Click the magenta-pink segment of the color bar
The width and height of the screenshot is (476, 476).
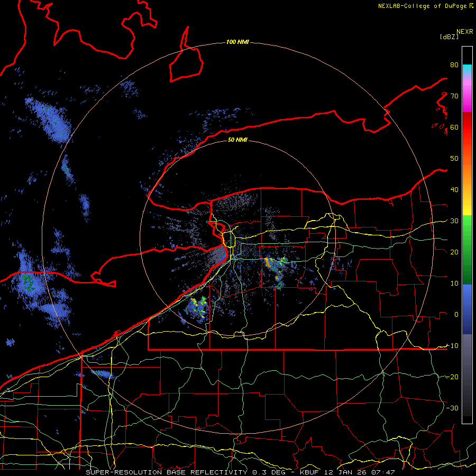point(467,94)
